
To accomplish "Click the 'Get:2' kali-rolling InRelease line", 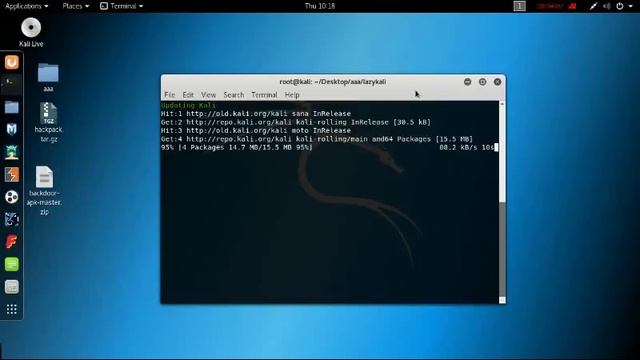I will tap(296, 122).
